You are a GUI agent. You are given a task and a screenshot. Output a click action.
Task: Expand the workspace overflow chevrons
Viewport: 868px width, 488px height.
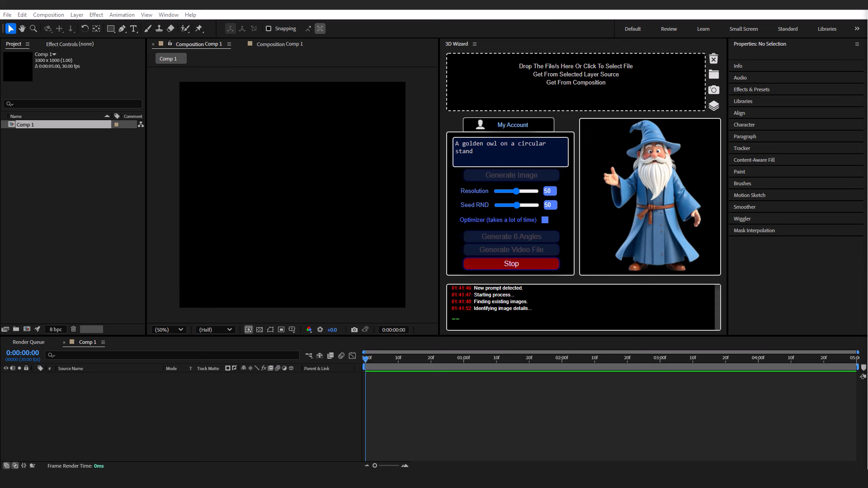(x=857, y=28)
